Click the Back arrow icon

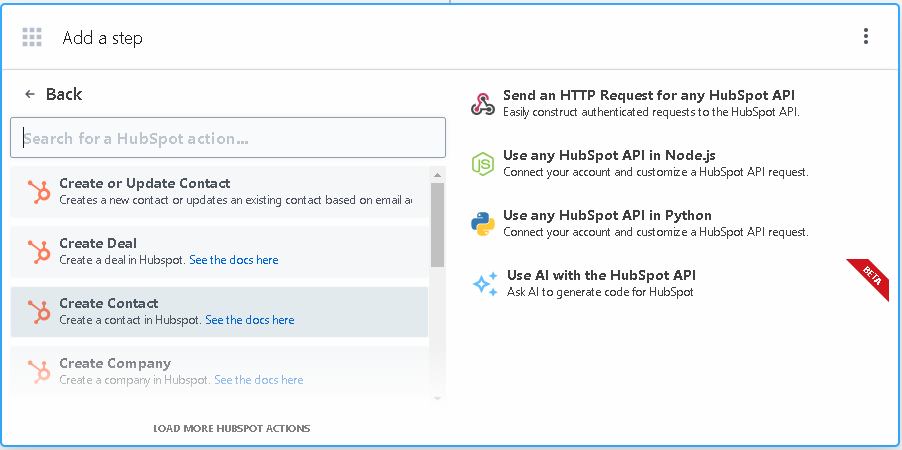pos(30,94)
